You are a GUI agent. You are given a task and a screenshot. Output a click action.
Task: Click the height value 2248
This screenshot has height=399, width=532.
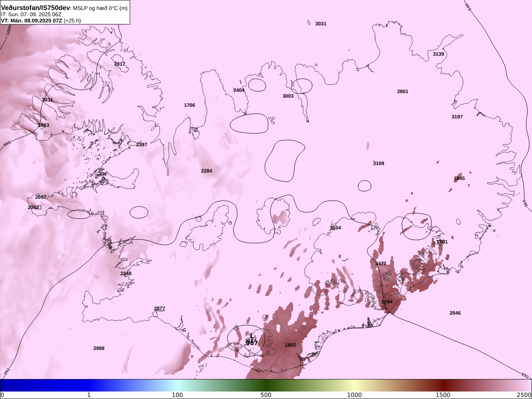point(126,274)
